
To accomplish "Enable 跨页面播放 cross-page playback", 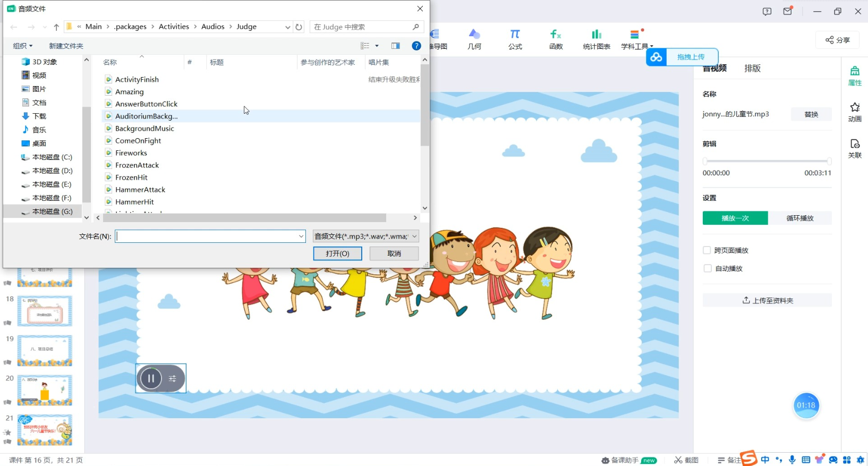I will (x=707, y=250).
